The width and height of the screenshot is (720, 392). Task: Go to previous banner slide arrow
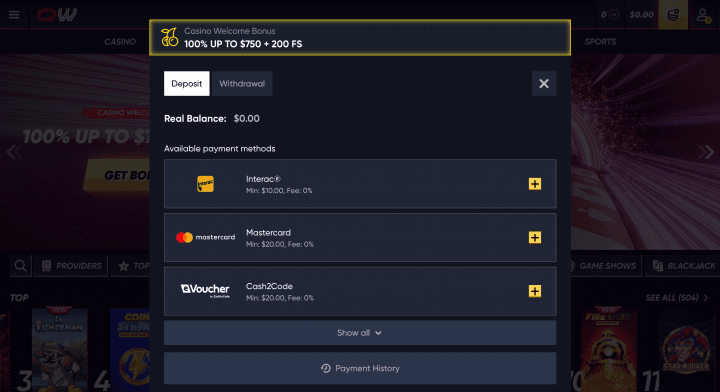(14, 152)
